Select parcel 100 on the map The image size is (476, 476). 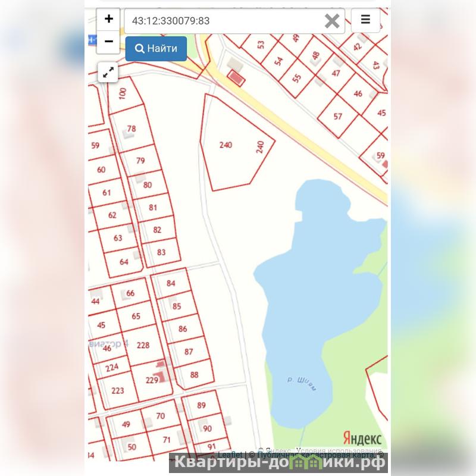coord(123,94)
